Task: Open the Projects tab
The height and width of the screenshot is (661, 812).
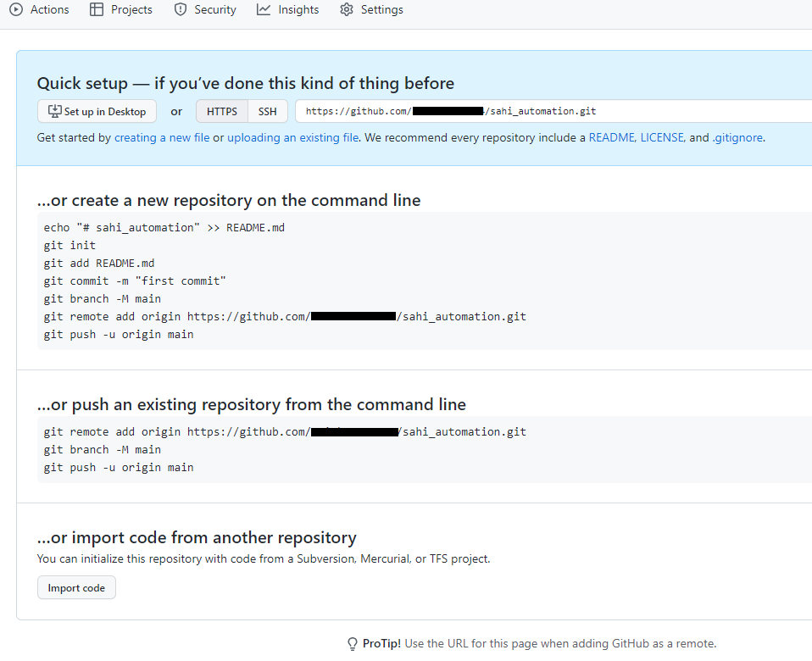Action: (131, 10)
